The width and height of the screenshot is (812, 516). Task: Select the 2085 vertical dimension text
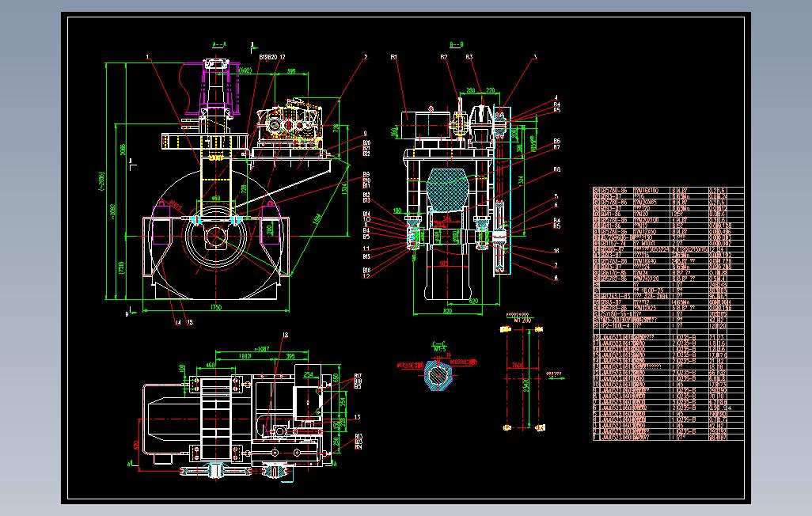pyautogui.click(x=123, y=150)
